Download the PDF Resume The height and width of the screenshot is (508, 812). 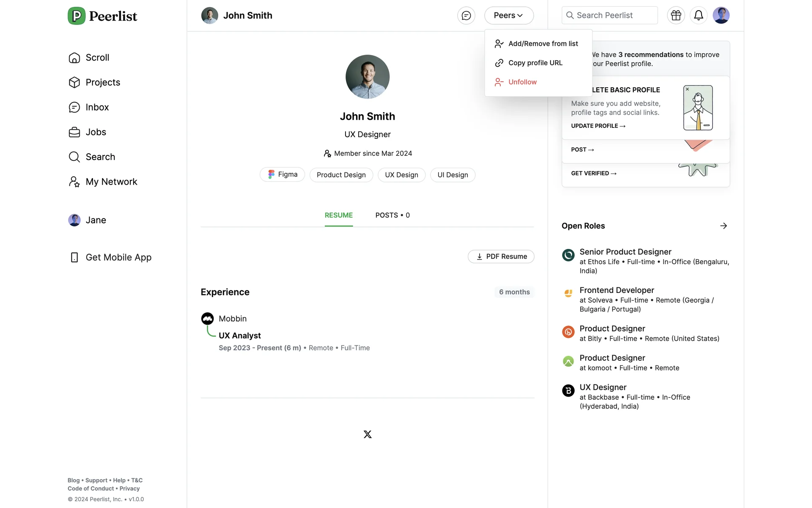(501, 257)
